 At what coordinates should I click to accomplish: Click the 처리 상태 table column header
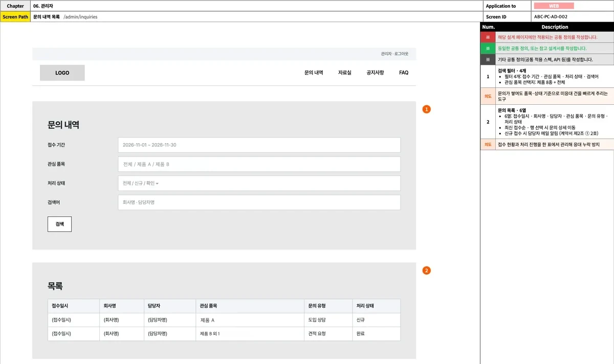(x=377, y=306)
